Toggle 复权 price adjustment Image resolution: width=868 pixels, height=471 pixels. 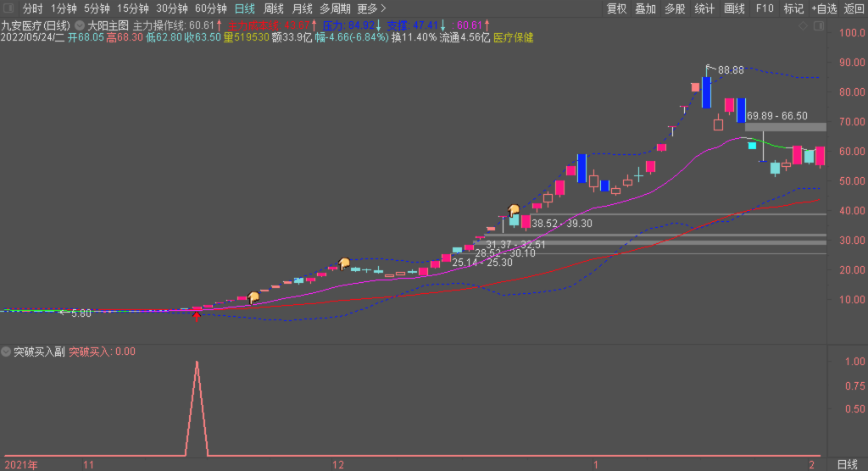click(616, 8)
